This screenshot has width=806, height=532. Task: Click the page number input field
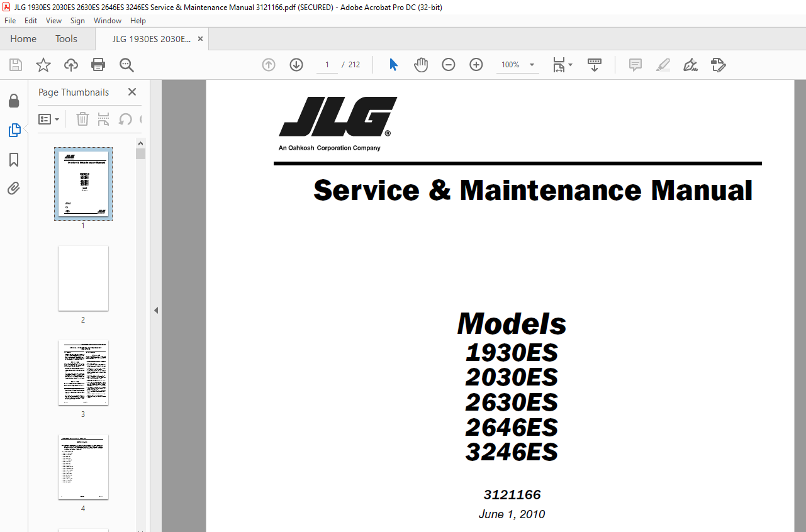pos(327,65)
